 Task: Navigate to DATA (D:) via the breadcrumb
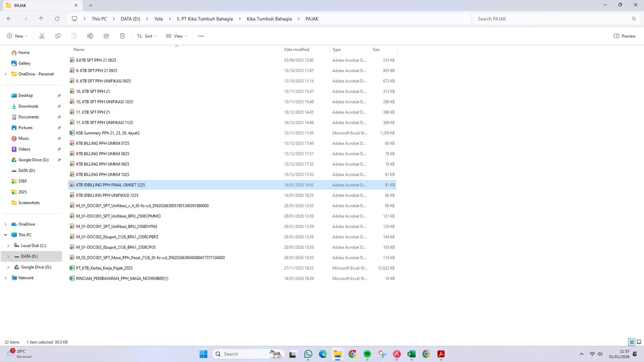tap(130, 19)
